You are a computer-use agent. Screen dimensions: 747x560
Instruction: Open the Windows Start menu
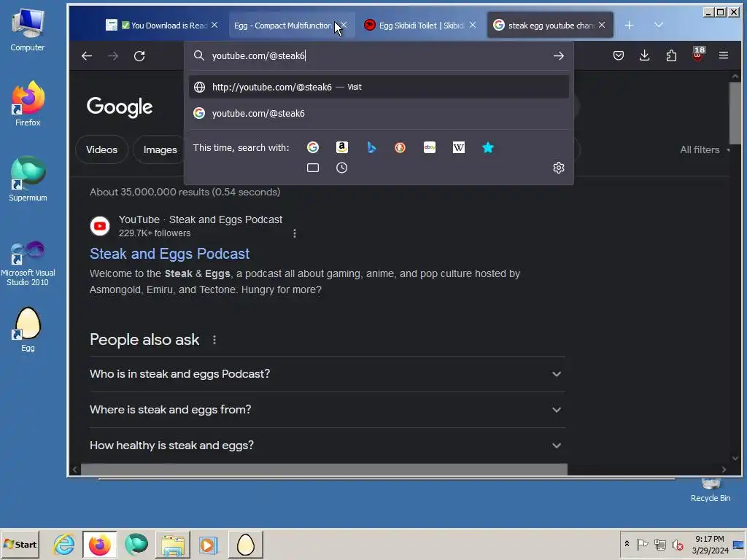(x=20, y=544)
